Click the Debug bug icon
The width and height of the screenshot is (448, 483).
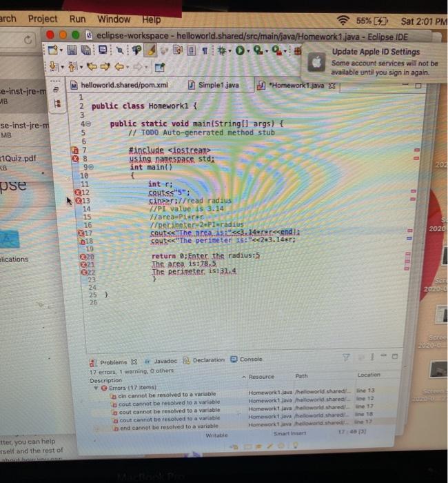point(222,50)
